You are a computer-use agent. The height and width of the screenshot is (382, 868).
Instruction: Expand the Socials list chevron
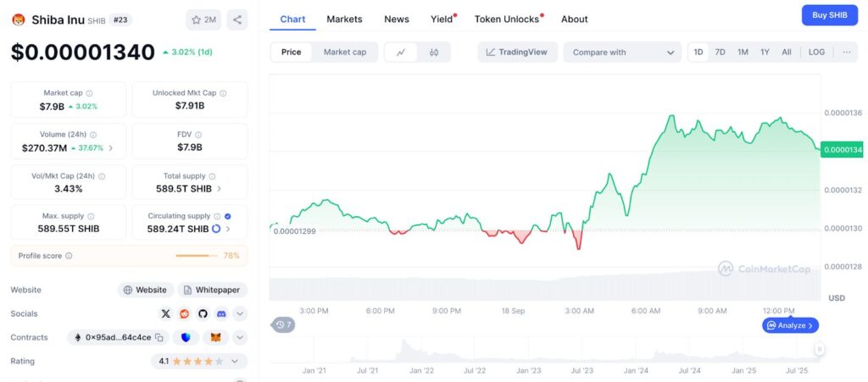point(240,313)
